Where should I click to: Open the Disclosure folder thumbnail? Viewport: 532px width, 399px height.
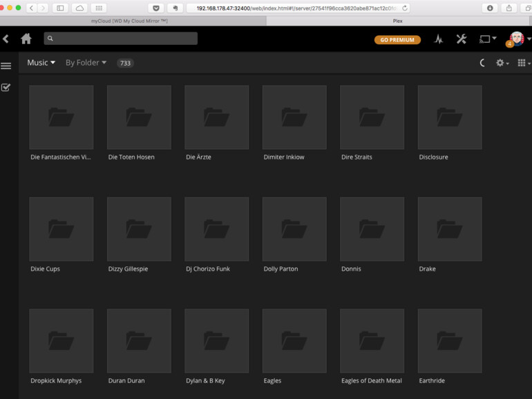click(x=450, y=117)
